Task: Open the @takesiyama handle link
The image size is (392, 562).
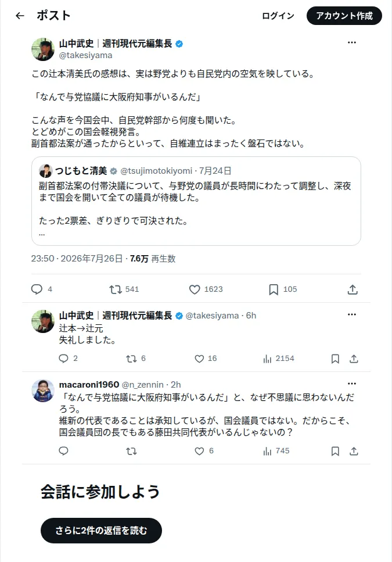Action: (85, 55)
